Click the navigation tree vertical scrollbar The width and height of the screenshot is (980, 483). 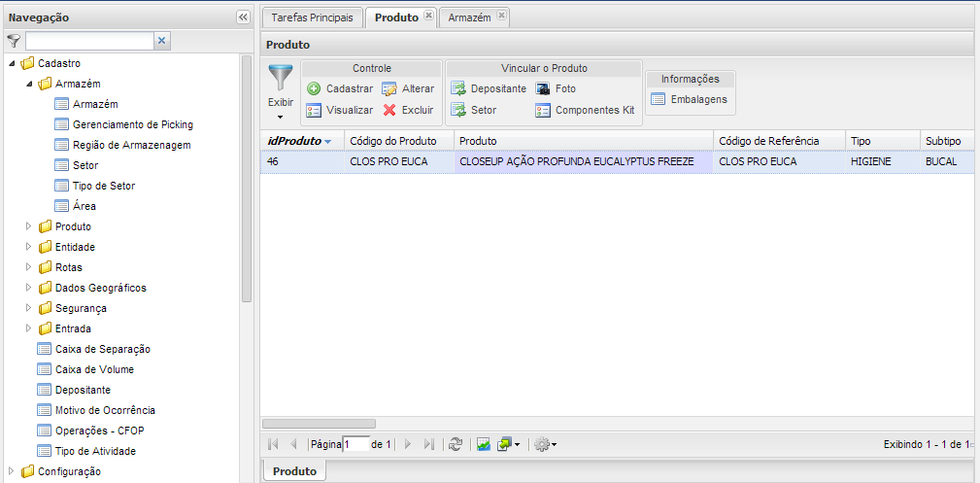click(247, 179)
